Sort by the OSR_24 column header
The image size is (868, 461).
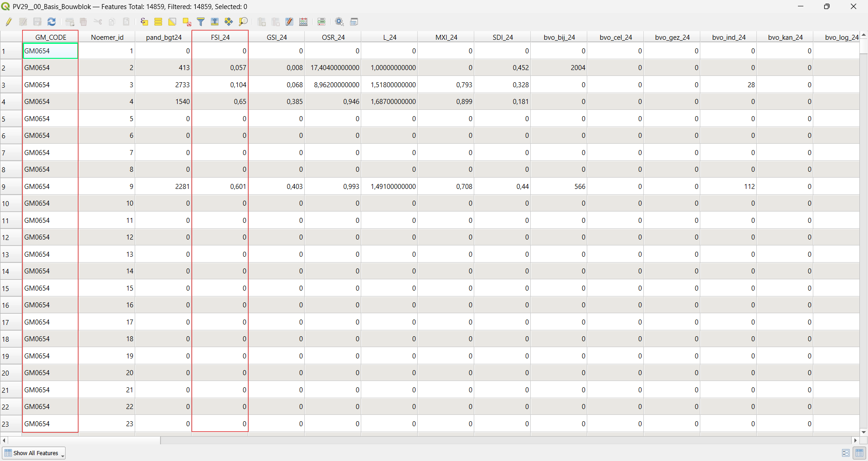333,37
